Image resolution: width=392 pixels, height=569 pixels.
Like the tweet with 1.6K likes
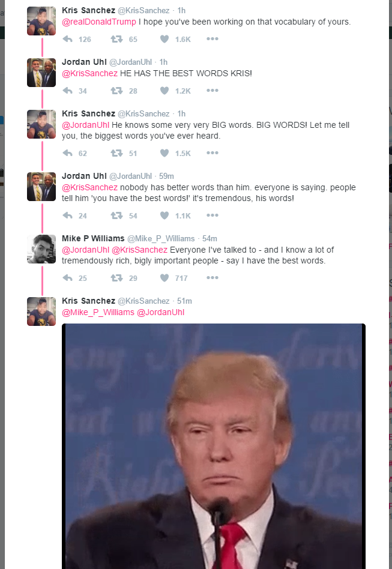(x=164, y=39)
